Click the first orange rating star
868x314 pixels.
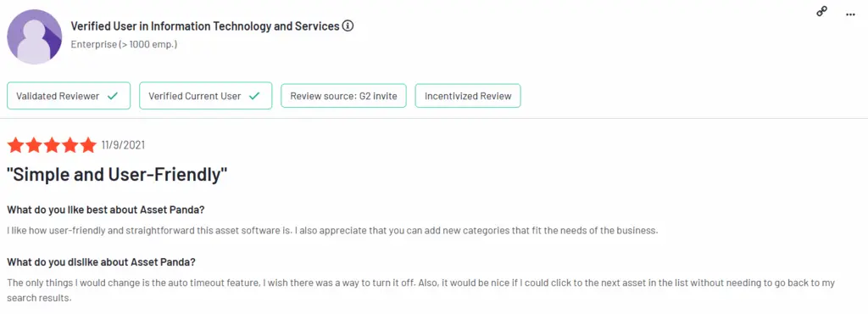(15, 146)
